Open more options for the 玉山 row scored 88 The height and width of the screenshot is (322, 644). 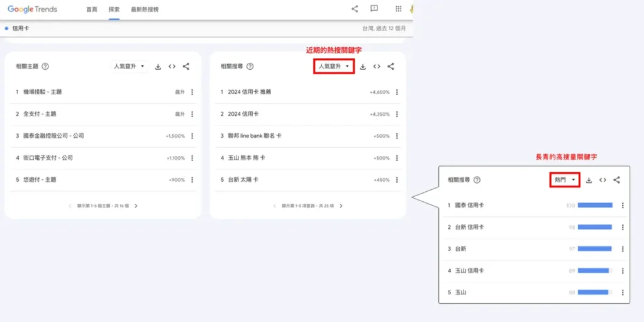(x=623, y=292)
